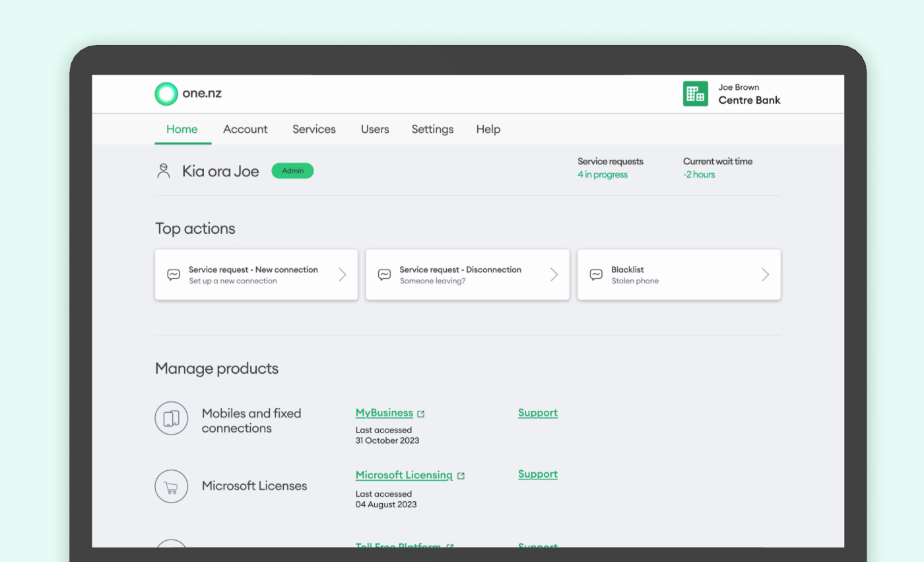This screenshot has width=924, height=562.
Task: Click the Blacklist chat bubble icon
Action: 596,275
